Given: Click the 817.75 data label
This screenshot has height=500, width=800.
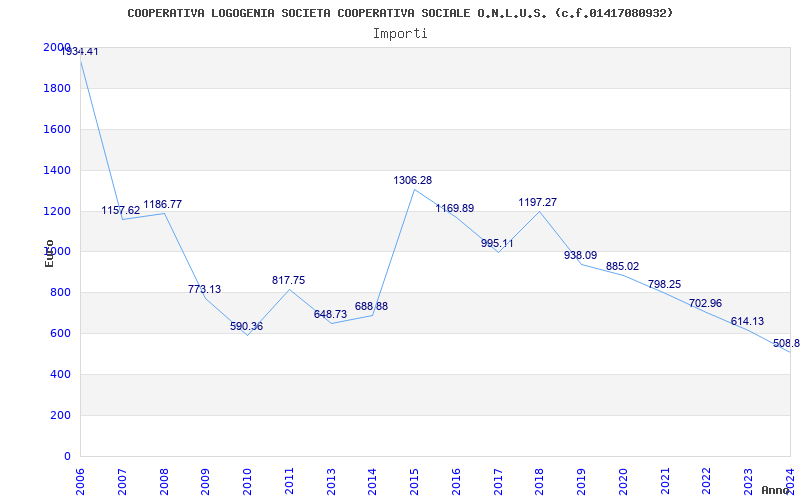Looking at the screenshot, I should pyautogui.click(x=288, y=280).
